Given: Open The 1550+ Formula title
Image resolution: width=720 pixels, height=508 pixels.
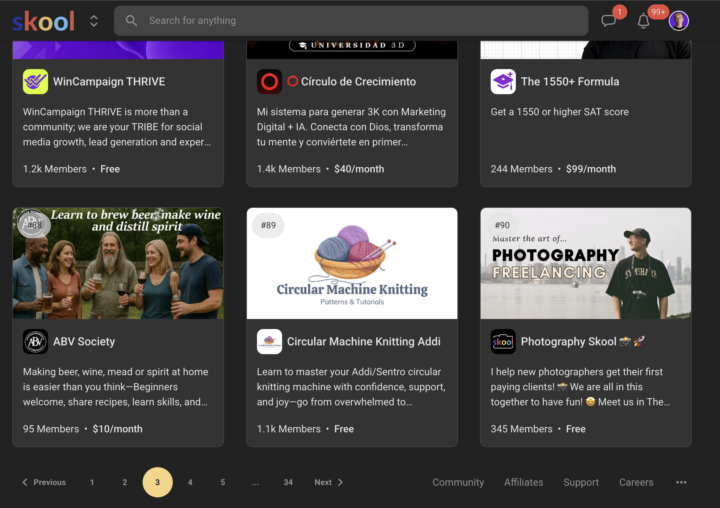Looking at the screenshot, I should (570, 82).
